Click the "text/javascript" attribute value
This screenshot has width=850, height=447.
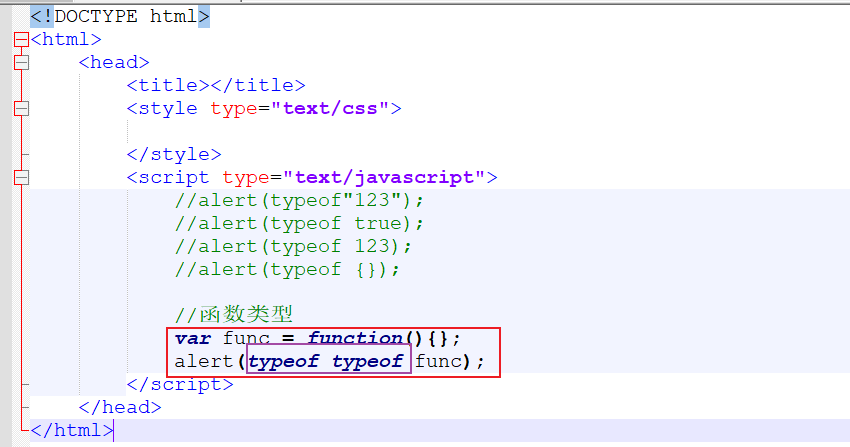[384, 177]
